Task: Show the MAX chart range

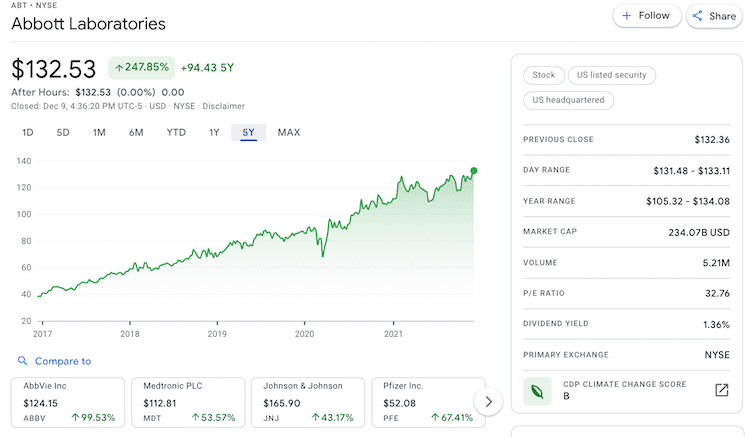Action: pyautogui.click(x=289, y=132)
